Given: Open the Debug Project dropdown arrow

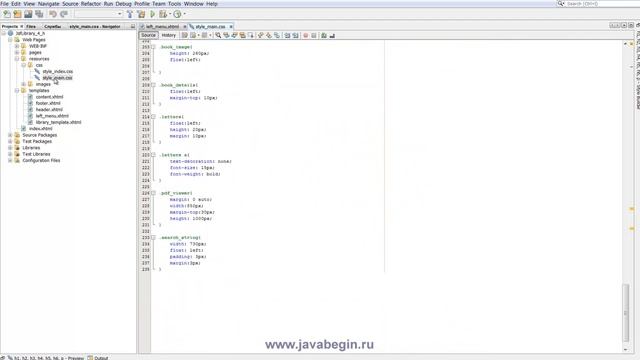Looking at the screenshot, I should click(x=170, y=14).
